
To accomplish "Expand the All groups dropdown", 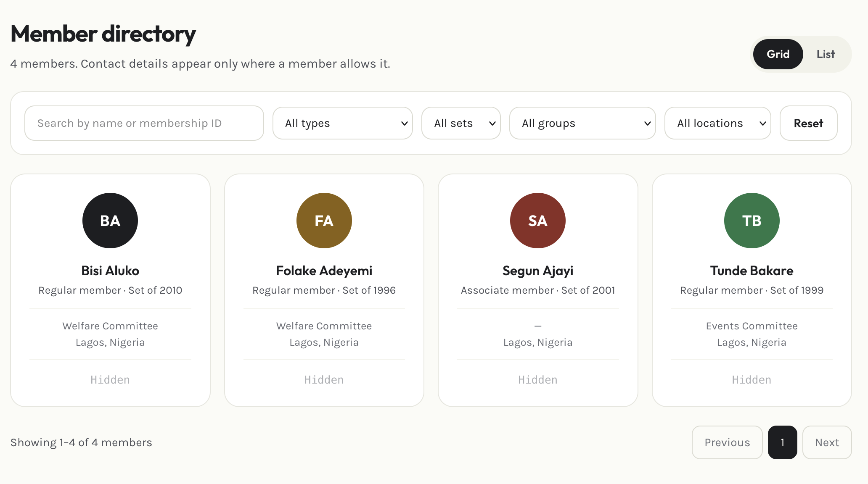I will click(582, 123).
